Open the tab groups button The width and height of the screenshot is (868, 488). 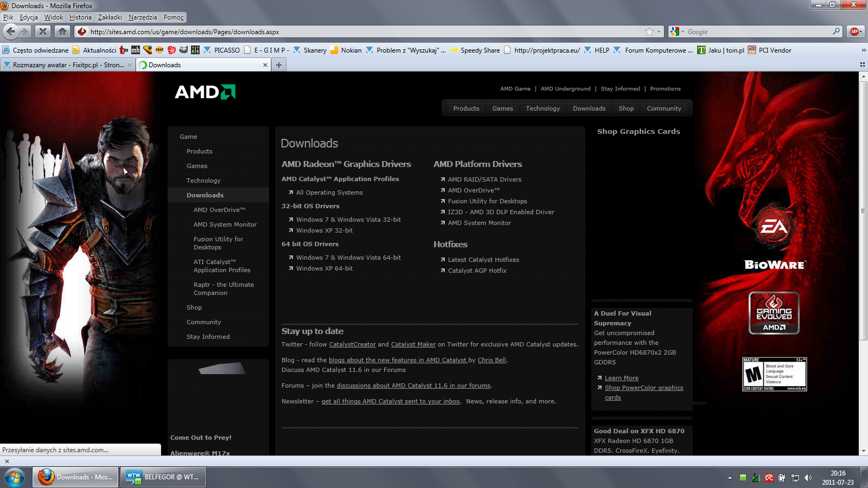[862, 65]
